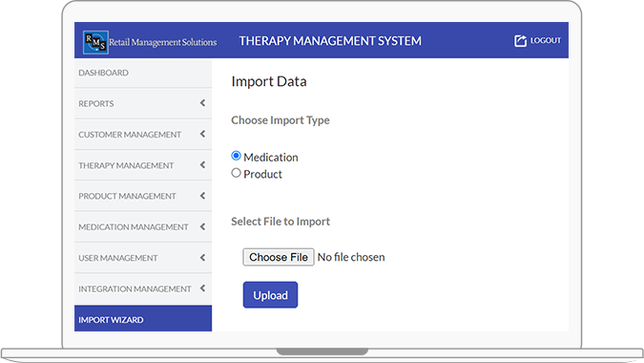
Task: Open the Import Wizard menu item
Action: [143, 319]
